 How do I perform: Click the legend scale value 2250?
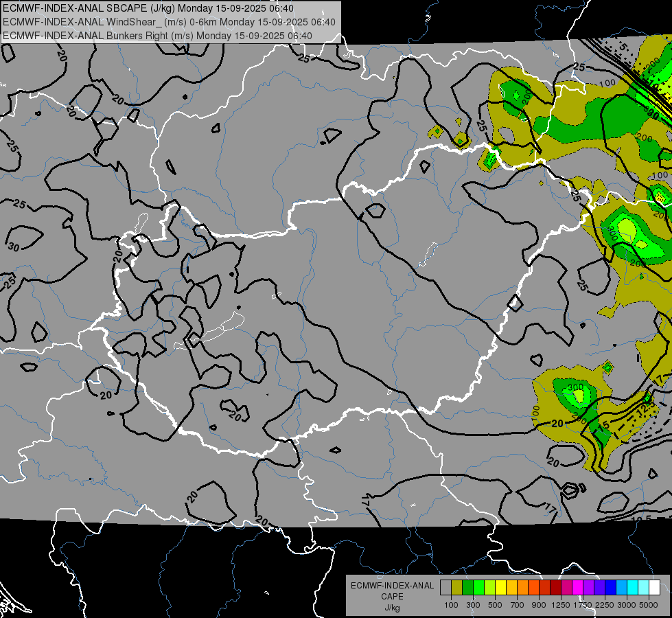(x=605, y=605)
